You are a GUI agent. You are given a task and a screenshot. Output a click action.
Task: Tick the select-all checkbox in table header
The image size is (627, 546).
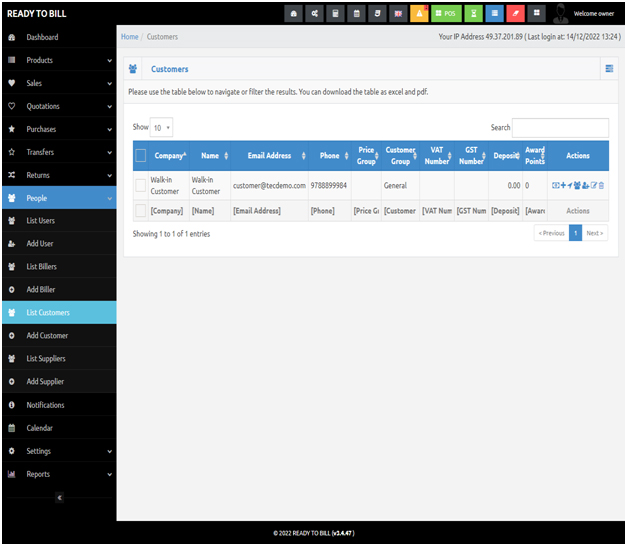(141, 156)
